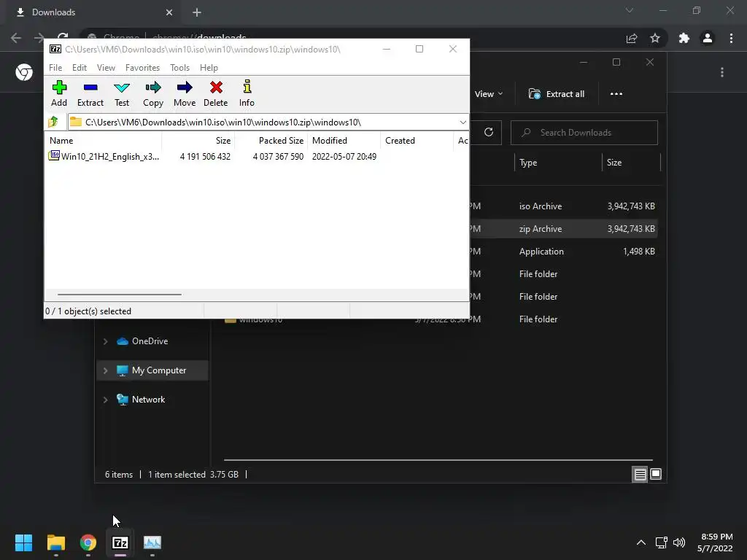Expand the Network tree node
The image size is (747, 560).
pyautogui.click(x=105, y=400)
